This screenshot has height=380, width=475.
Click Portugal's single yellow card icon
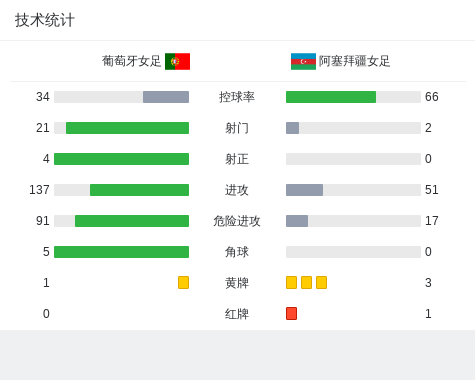click(x=183, y=282)
